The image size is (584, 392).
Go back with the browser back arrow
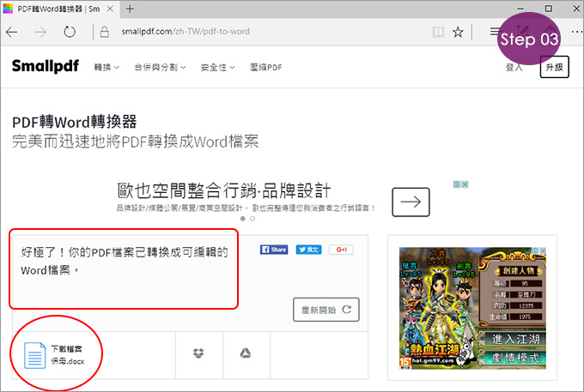point(12,33)
